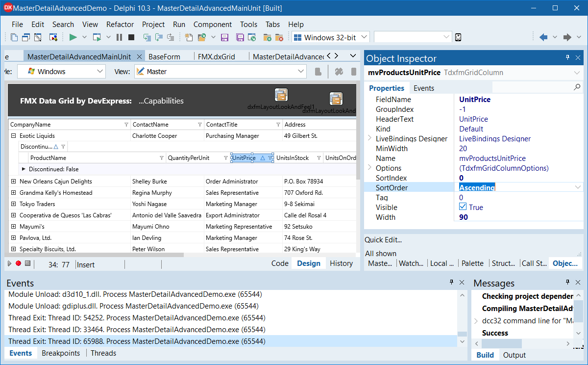Image resolution: width=588 pixels, height=365 pixels.
Task: Click the Add File to Project icon
Action: click(x=268, y=37)
